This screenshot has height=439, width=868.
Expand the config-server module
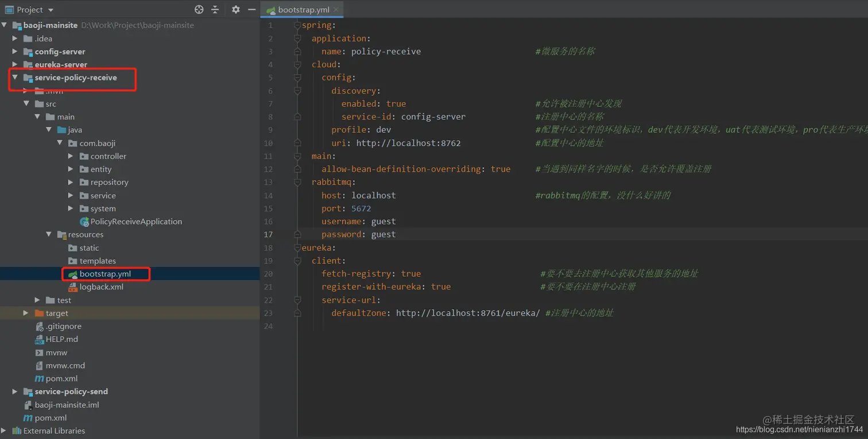pos(15,52)
